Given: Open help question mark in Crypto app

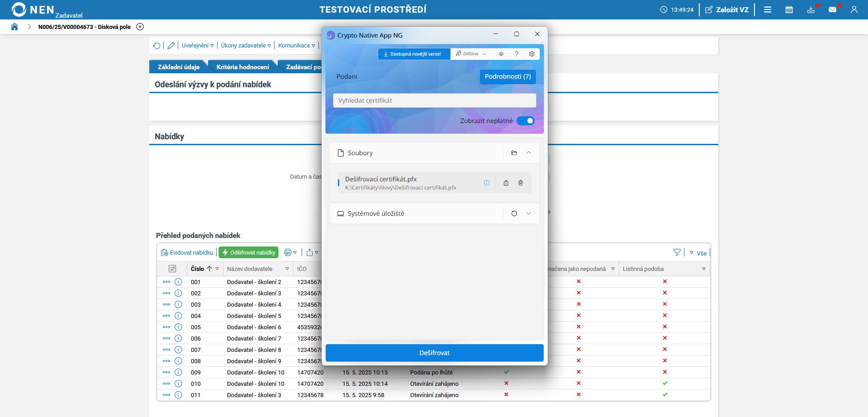Looking at the screenshot, I should click(x=517, y=54).
